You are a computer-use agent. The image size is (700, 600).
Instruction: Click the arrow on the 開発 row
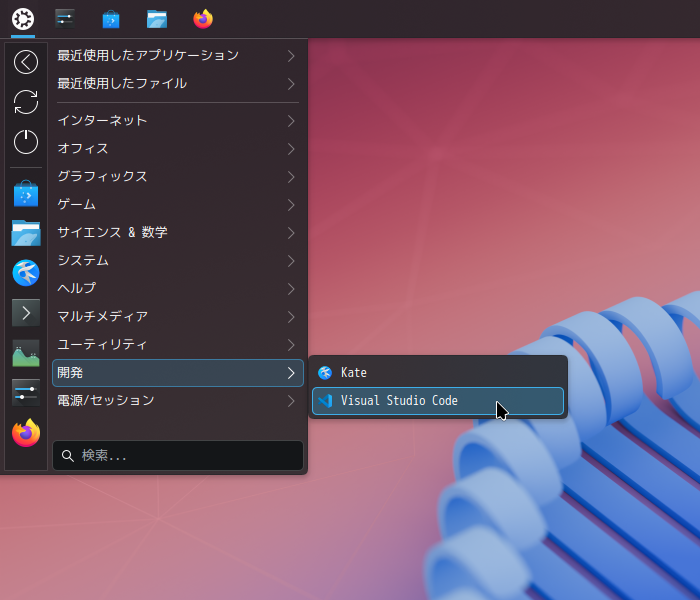[x=291, y=373]
